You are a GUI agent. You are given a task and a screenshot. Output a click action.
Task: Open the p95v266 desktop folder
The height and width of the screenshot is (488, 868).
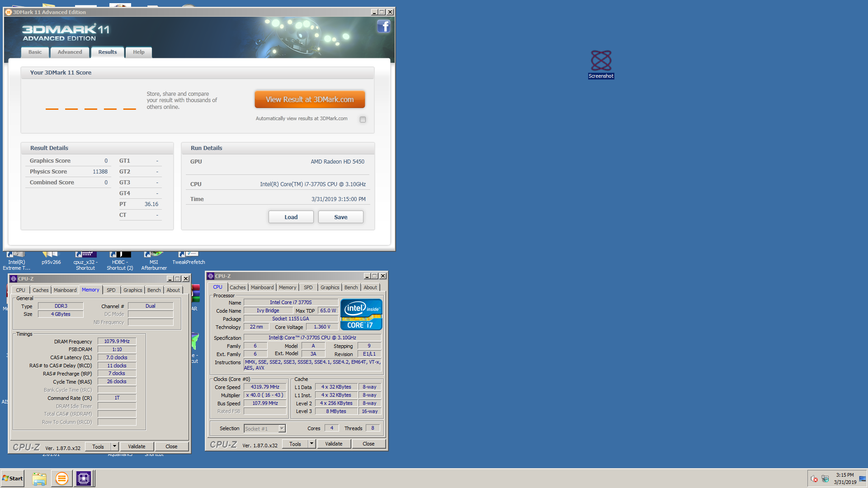(51, 258)
